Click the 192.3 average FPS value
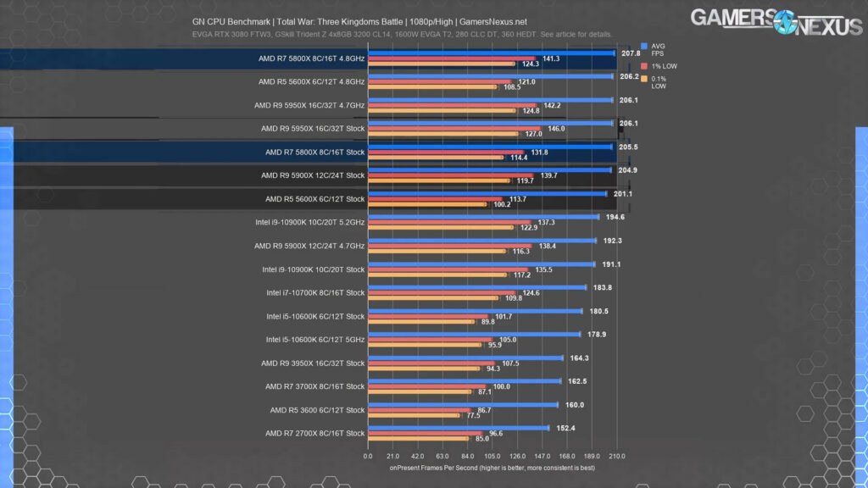The image size is (868, 488). point(612,241)
